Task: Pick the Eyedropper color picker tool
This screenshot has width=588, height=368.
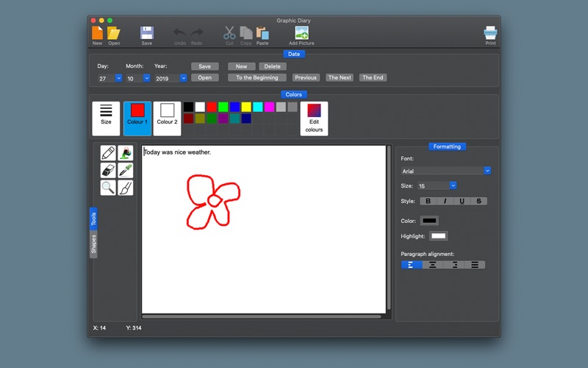Action: coord(125,171)
